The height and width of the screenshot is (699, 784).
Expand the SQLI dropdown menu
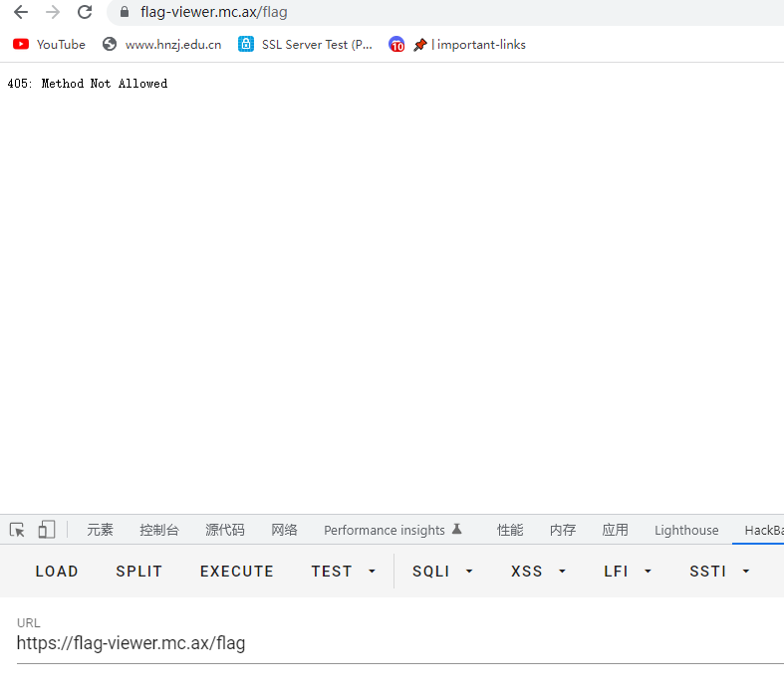click(x=442, y=571)
